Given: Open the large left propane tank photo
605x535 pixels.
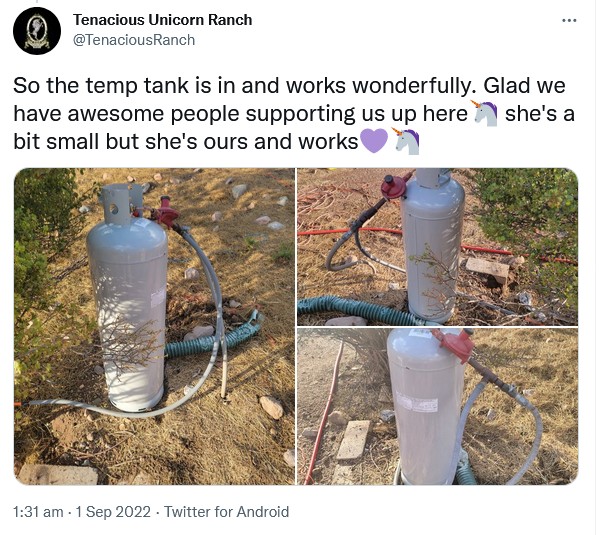Looking at the screenshot, I should tap(154, 326).
